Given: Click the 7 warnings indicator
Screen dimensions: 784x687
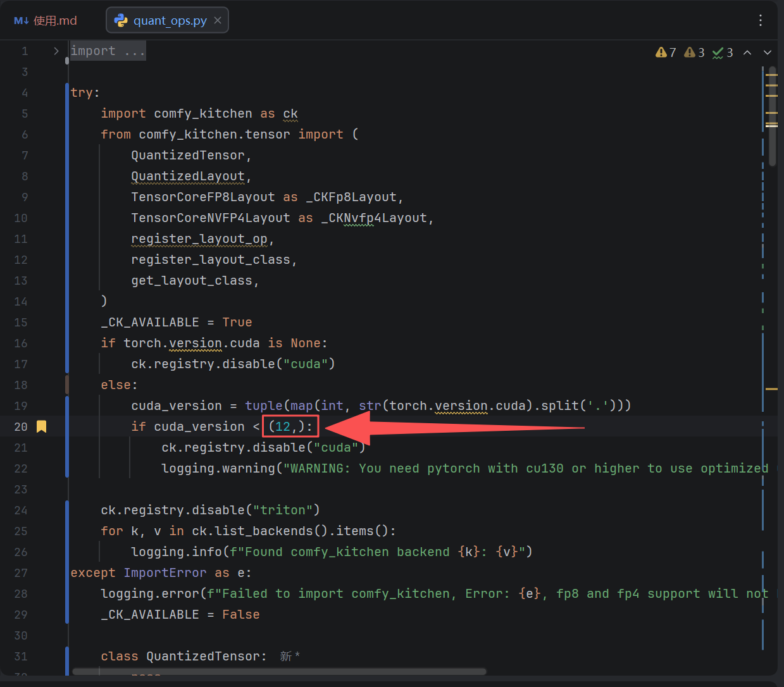Looking at the screenshot, I should point(666,53).
